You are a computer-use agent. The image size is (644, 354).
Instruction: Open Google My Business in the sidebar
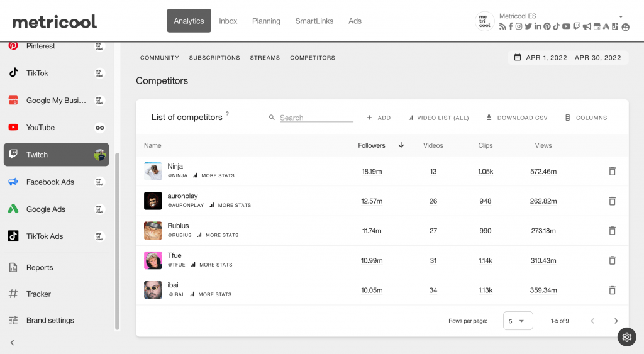point(56,100)
